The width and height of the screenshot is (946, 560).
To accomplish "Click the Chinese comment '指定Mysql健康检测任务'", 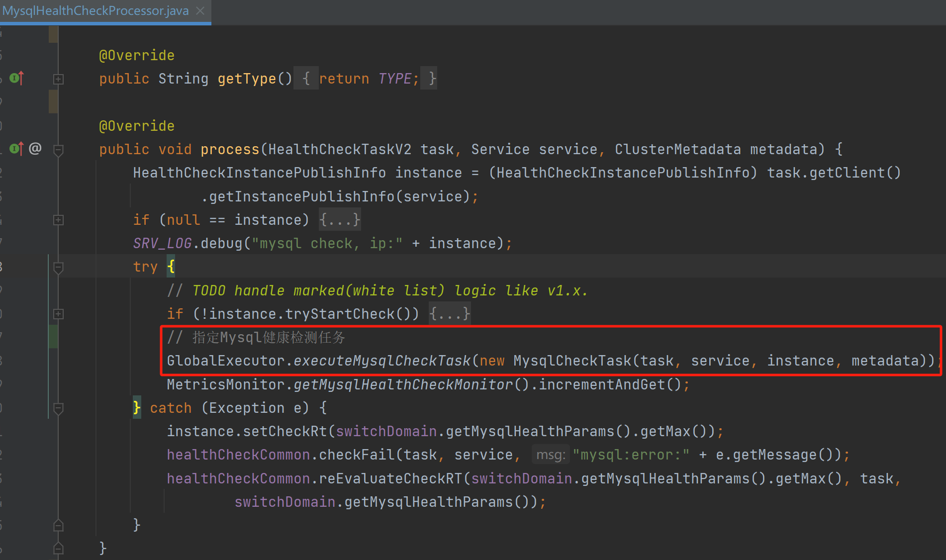I will coord(256,337).
